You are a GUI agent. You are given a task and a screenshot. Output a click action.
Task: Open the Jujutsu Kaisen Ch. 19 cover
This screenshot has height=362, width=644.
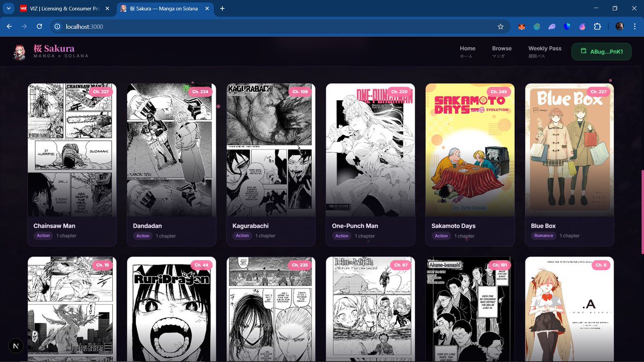(72, 309)
